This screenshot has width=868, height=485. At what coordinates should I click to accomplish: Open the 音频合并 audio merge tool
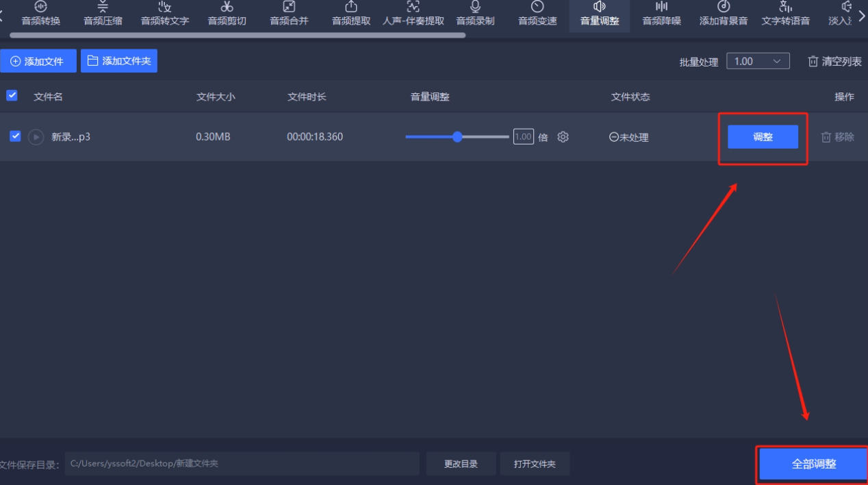[x=289, y=14]
